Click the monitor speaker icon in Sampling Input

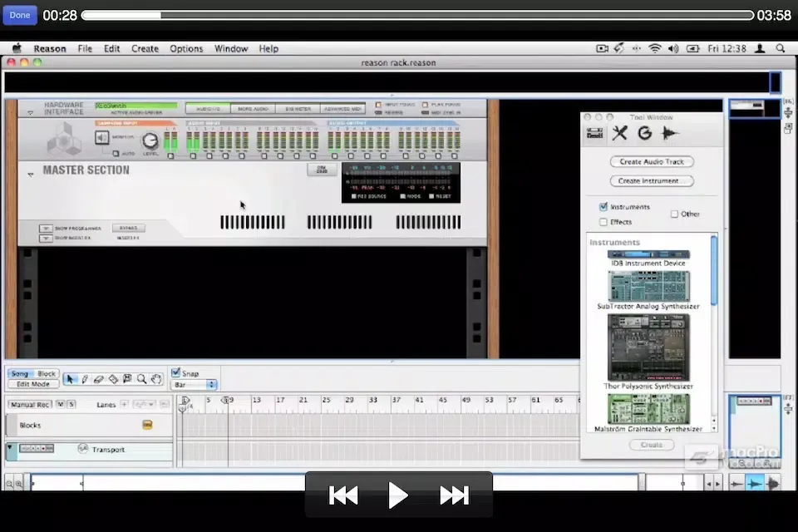point(101,137)
